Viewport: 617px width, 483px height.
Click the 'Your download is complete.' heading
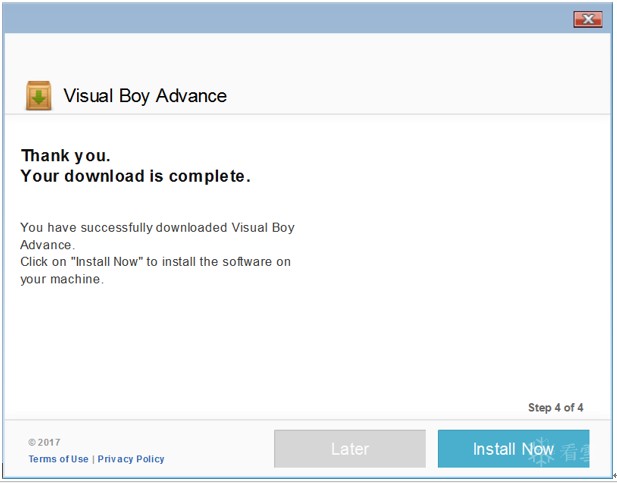coord(135,176)
